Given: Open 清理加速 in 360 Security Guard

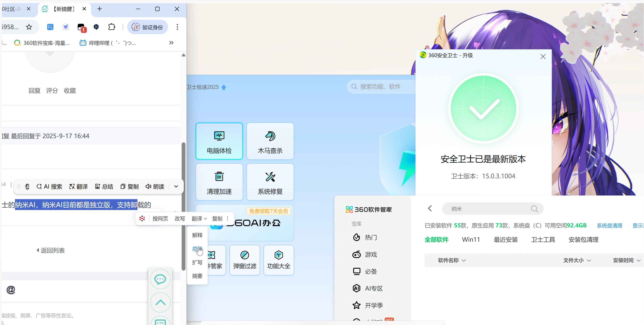Looking at the screenshot, I should point(219,182).
